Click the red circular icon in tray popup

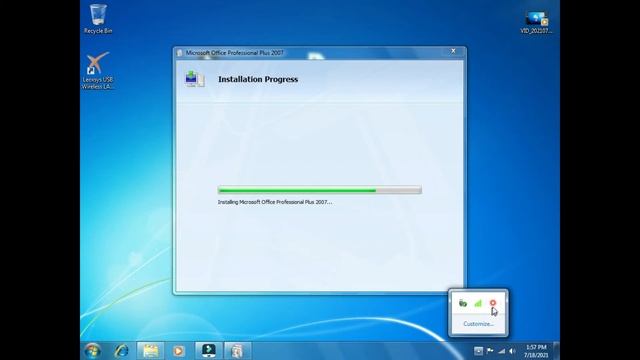tap(493, 303)
